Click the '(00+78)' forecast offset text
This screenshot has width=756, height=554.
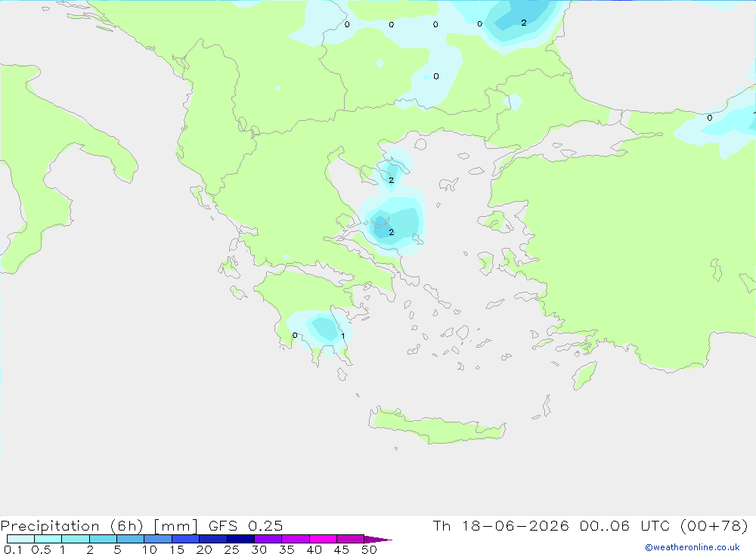(714, 525)
